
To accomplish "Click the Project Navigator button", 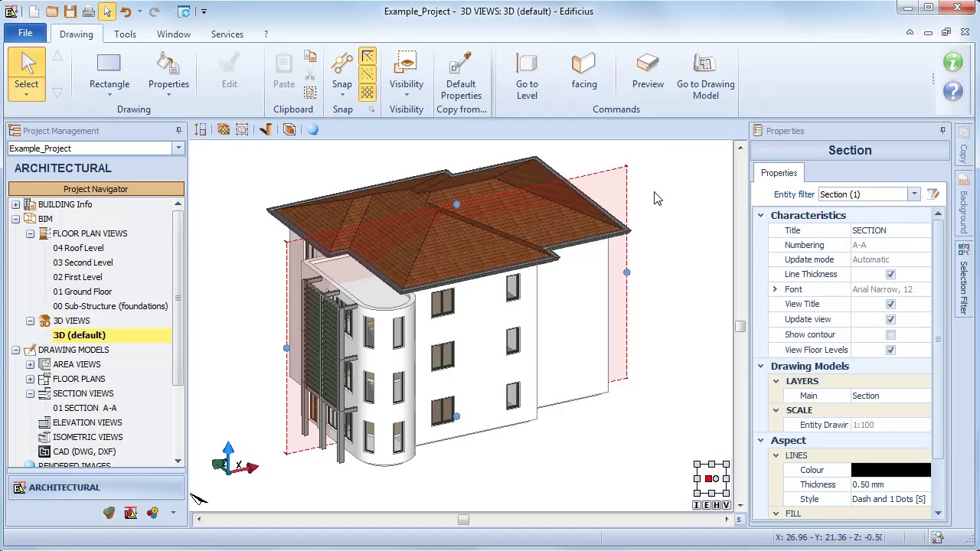I will coord(96,189).
